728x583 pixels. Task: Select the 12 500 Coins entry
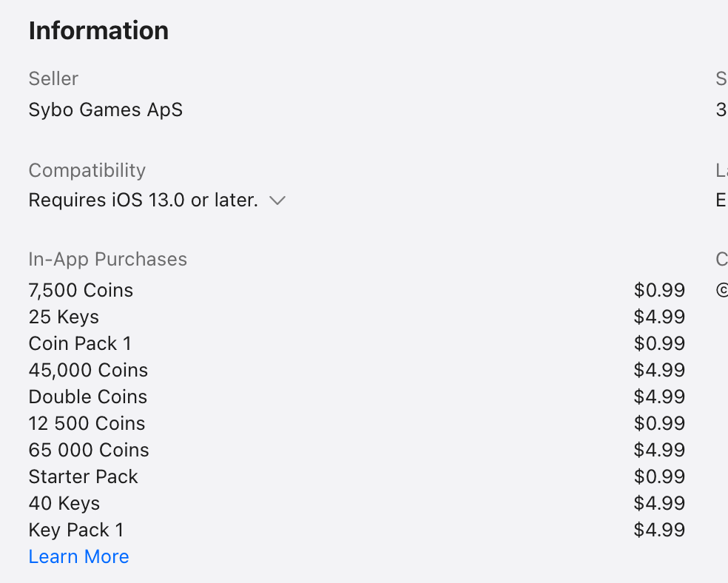coord(87,423)
